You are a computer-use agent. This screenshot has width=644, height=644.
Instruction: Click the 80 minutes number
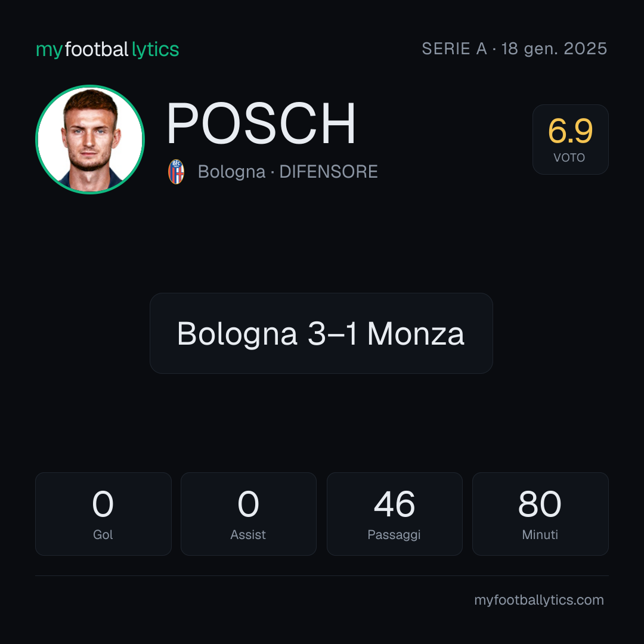click(x=540, y=504)
